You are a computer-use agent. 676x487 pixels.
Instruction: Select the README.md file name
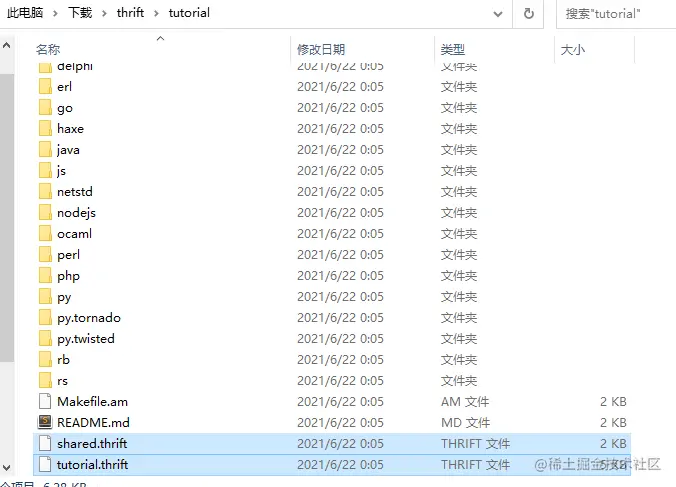[93, 422]
